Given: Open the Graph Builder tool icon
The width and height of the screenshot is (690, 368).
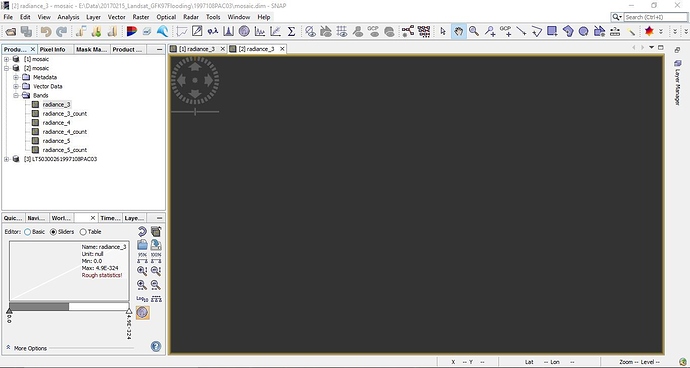Looking at the screenshot, I should click(x=408, y=31).
